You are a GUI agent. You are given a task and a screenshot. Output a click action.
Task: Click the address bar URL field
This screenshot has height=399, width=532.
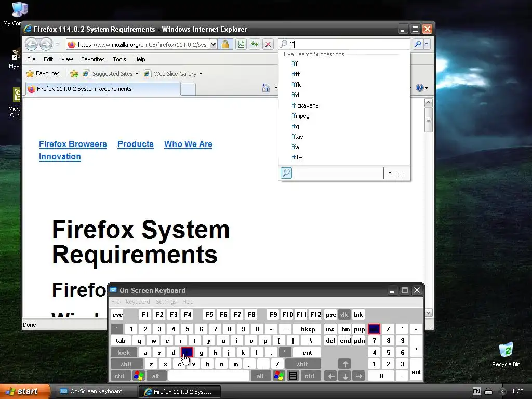tap(138, 45)
